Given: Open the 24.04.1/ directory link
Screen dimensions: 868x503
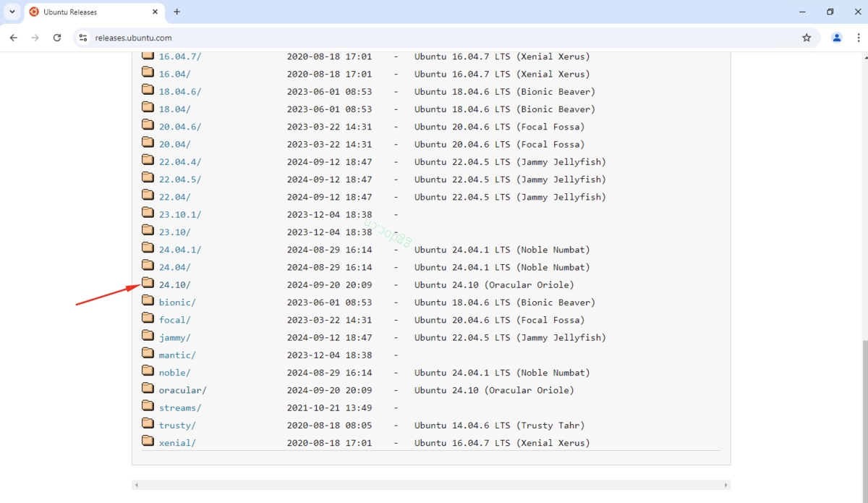Looking at the screenshot, I should point(180,250).
